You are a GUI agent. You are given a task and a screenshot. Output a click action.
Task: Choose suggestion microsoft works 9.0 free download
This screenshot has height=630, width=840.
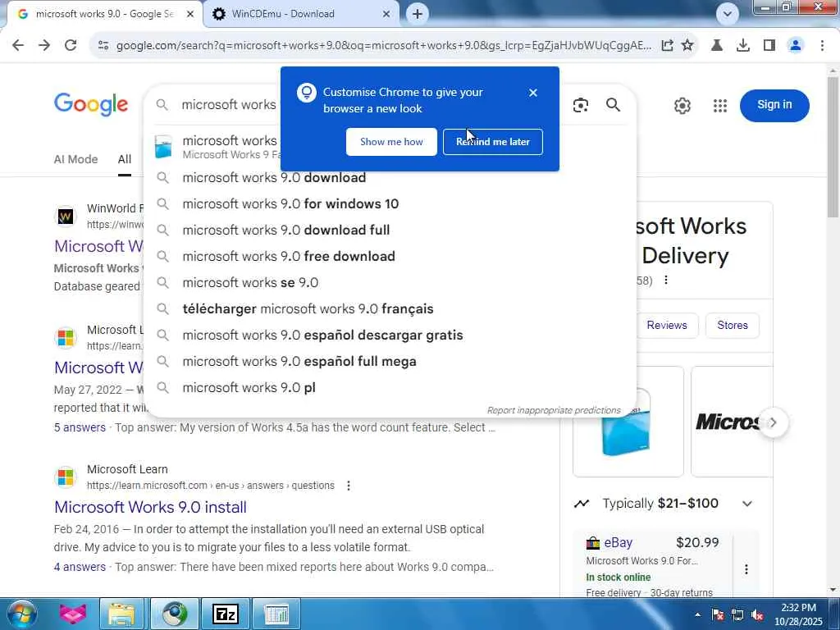390,256
